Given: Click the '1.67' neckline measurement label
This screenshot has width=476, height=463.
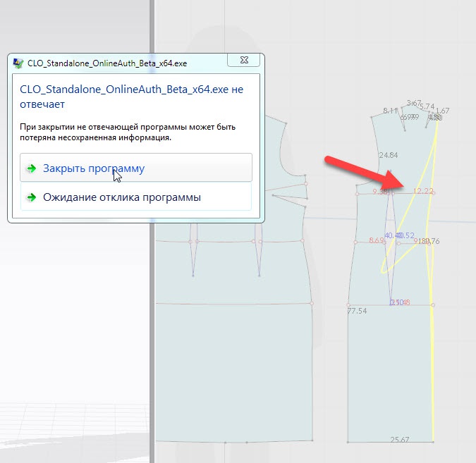Looking at the screenshot, I should pos(443,111).
